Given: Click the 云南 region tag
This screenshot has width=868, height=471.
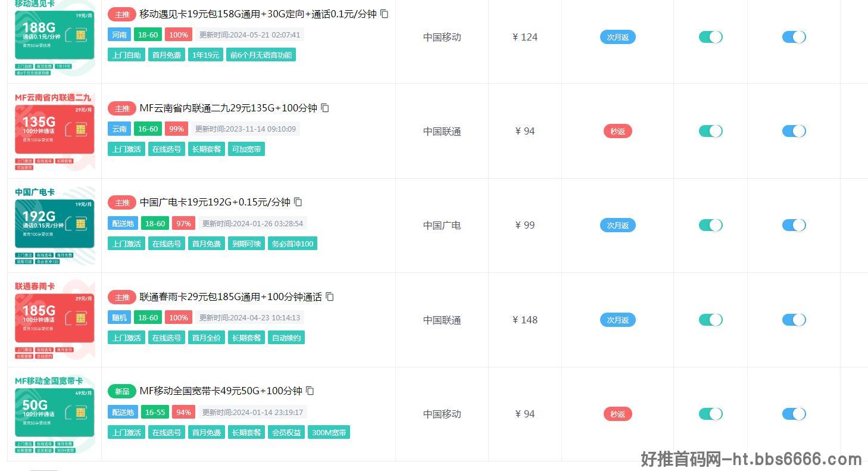Looking at the screenshot, I should click(119, 129).
